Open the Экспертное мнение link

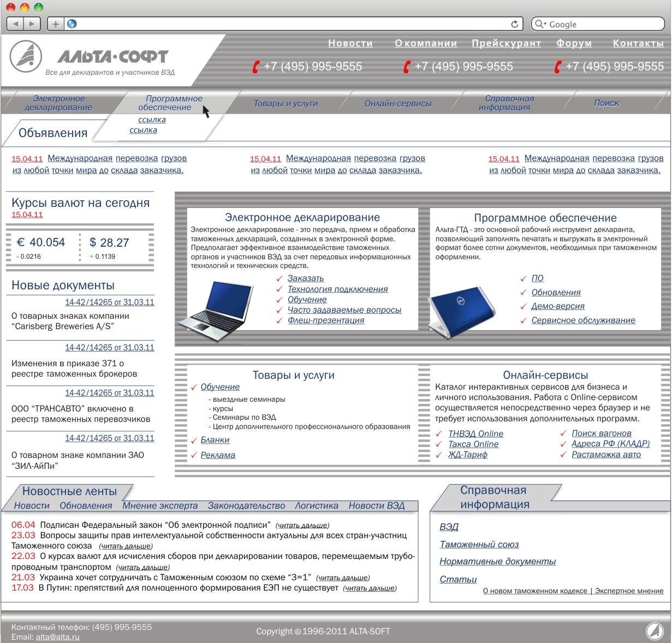(x=629, y=591)
